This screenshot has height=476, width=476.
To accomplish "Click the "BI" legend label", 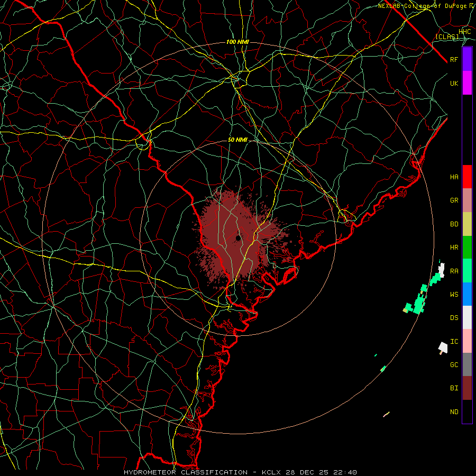I will (x=454, y=388).
